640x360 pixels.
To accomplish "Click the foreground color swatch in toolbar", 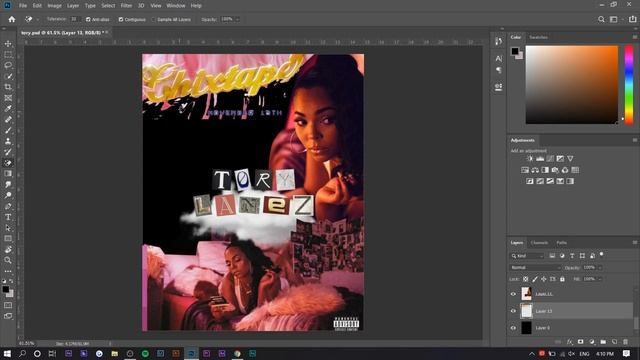I will [5, 289].
